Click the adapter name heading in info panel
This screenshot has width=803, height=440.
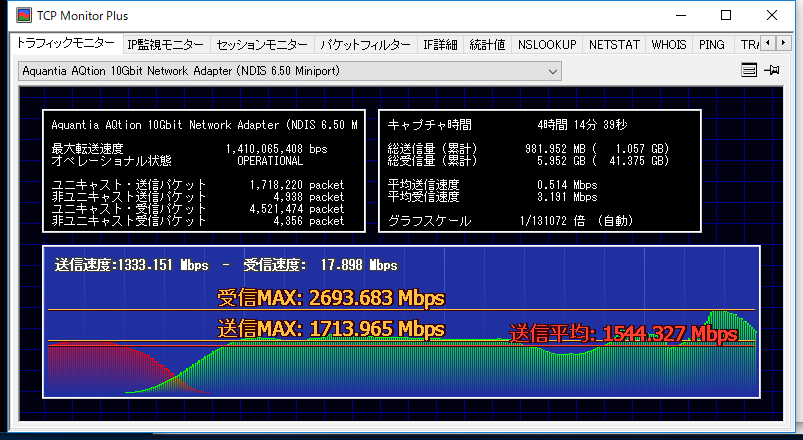204,124
